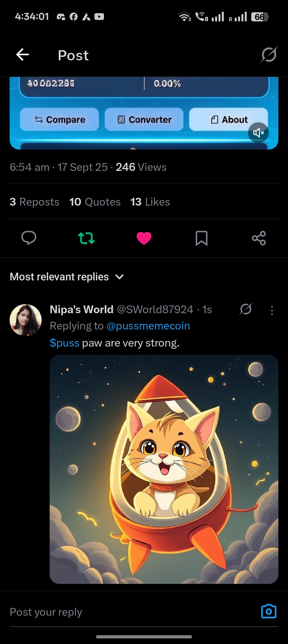Open the rocket cat image in the reply
This screenshot has width=288, height=644.
click(164, 469)
